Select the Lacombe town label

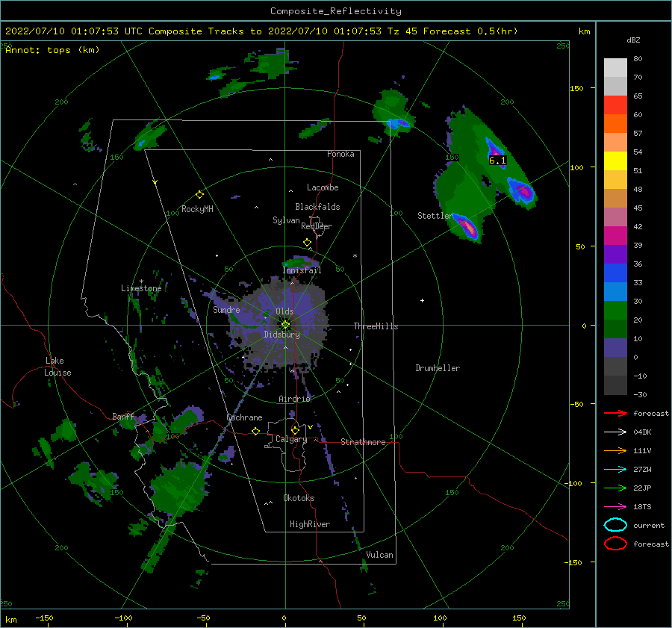(x=323, y=187)
